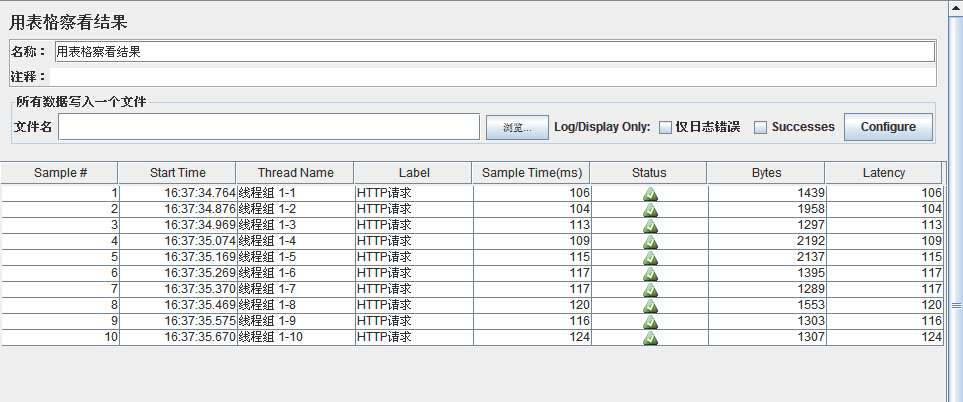The width and height of the screenshot is (963, 402).
Task: Click start time 16:37:35.074
Action: [x=200, y=241]
